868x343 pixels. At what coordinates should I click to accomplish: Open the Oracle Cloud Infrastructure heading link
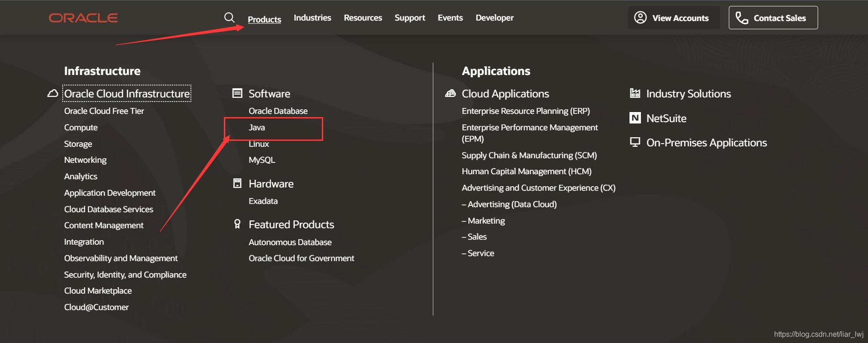tap(127, 94)
